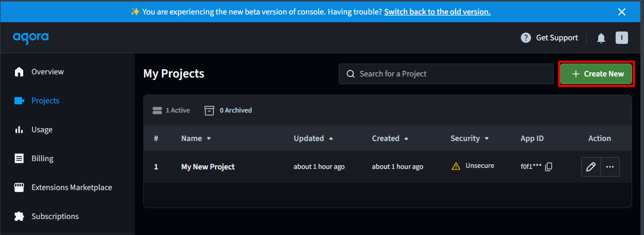Open the user avatar menu

tap(622, 37)
